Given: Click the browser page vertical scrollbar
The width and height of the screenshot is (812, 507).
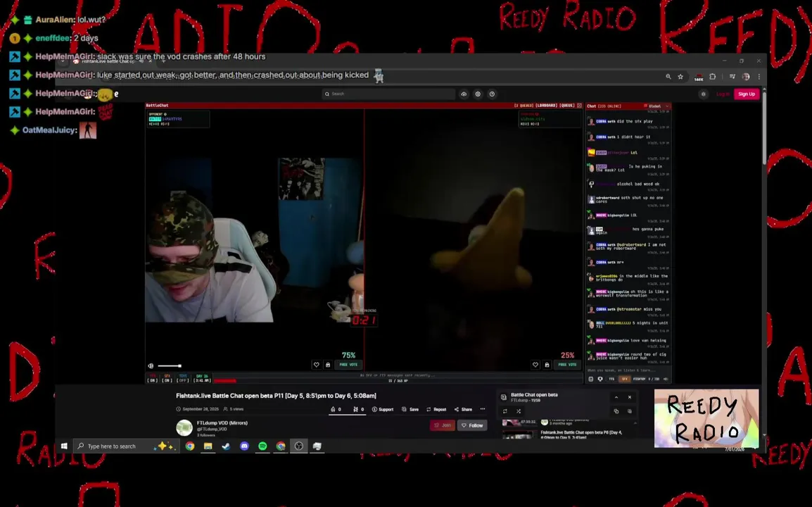Looking at the screenshot, I should point(764,130).
